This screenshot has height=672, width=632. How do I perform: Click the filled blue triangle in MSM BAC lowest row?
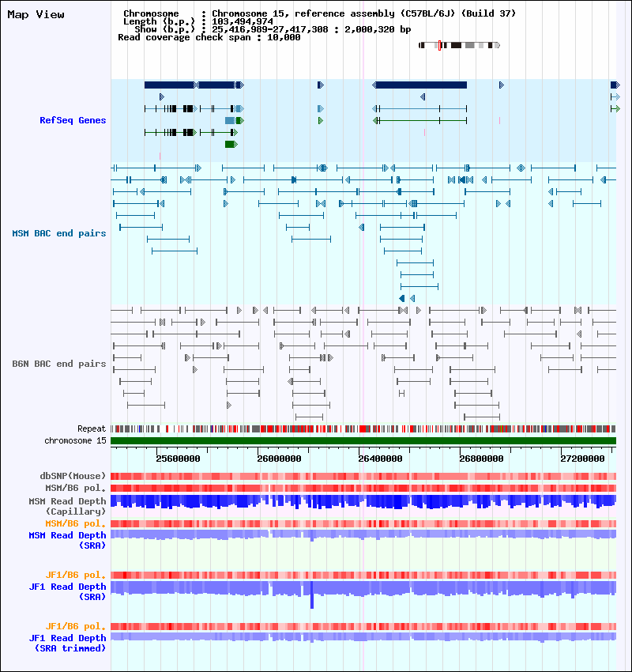(401, 298)
